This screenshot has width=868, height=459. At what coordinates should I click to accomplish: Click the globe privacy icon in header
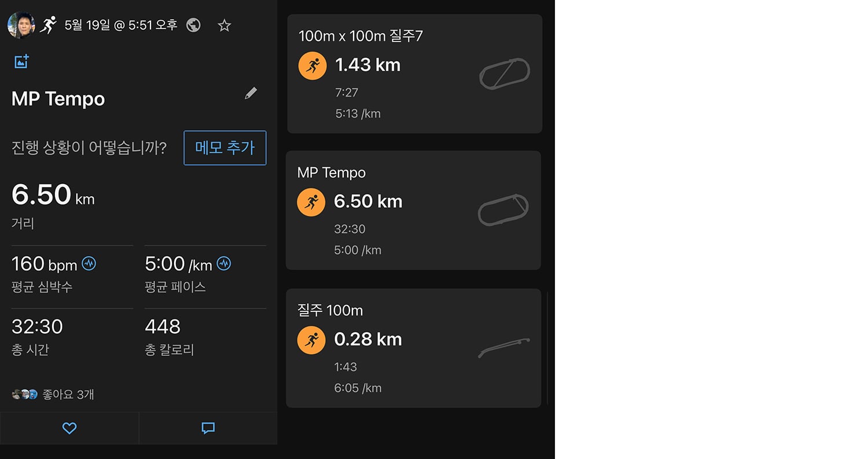(193, 25)
